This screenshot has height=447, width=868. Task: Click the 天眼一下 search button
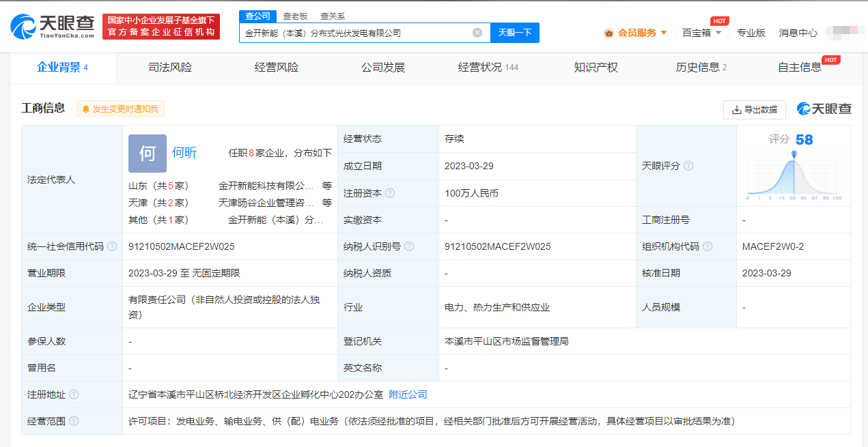tap(514, 32)
